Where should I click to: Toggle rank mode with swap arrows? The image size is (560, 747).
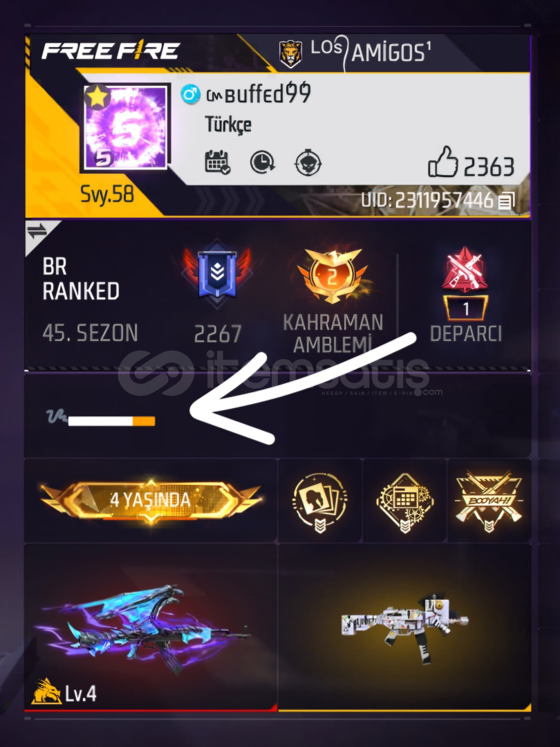(x=37, y=232)
